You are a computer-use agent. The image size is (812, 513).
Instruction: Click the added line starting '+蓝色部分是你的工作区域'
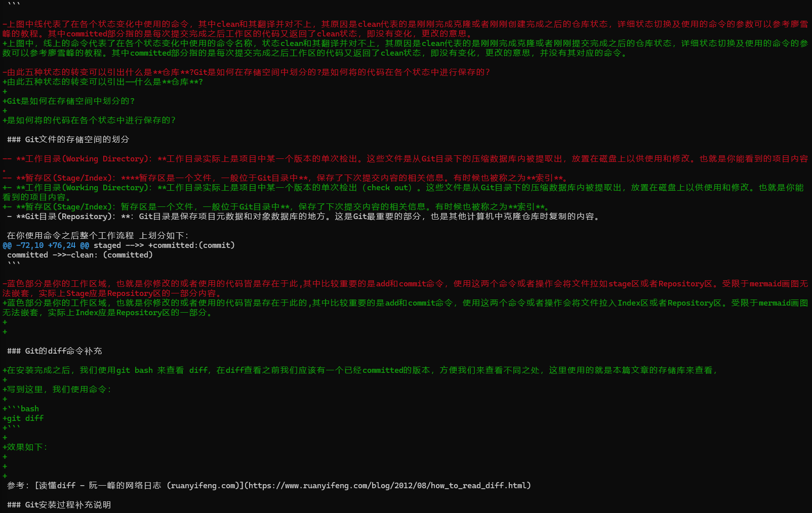pos(405,307)
